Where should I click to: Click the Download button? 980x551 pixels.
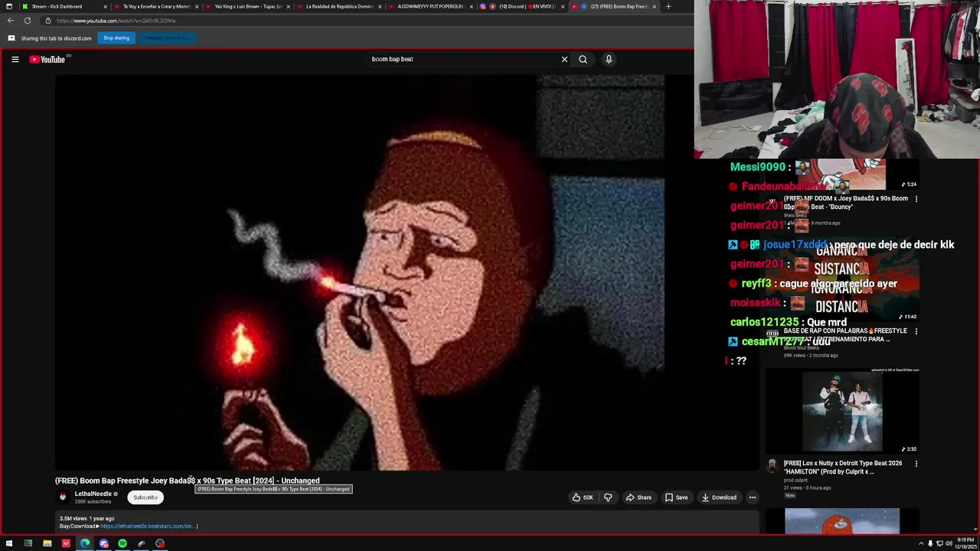[719, 497]
